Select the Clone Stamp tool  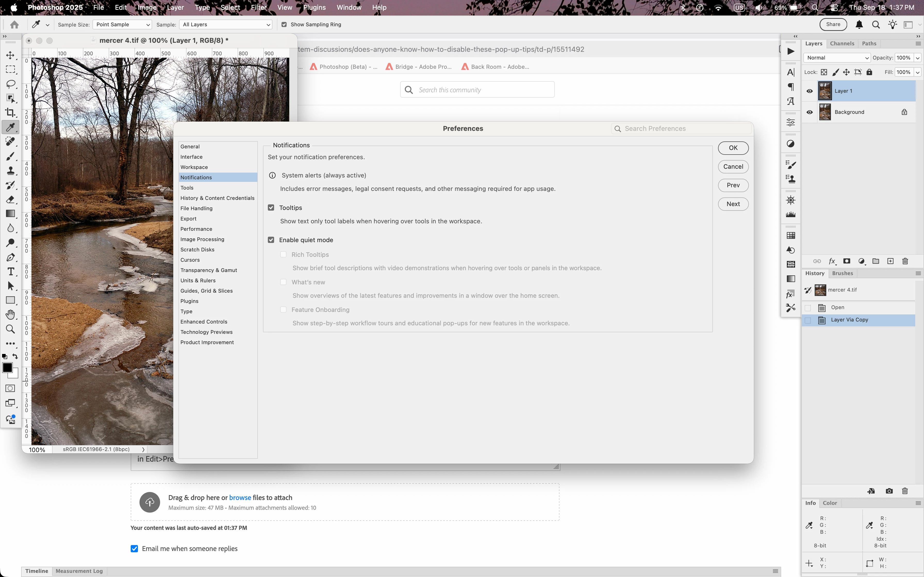tap(10, 171)
